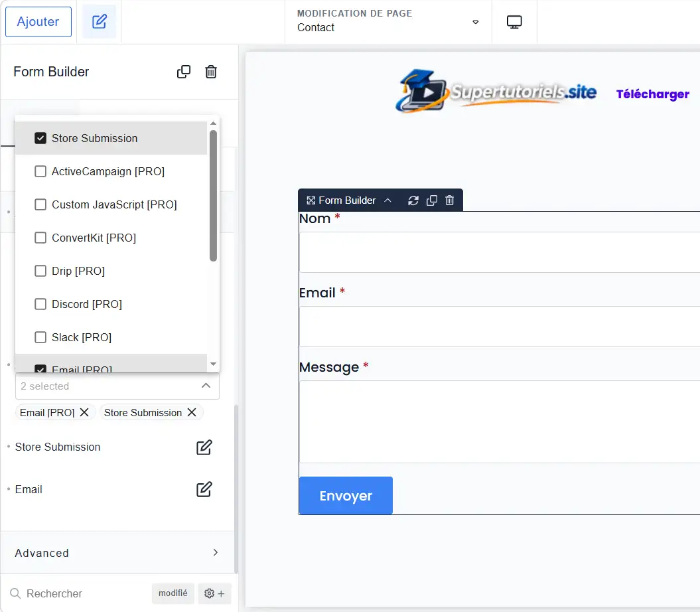Click the move icon left of Form Builder canvas label
700x612 pixels.
311,200
